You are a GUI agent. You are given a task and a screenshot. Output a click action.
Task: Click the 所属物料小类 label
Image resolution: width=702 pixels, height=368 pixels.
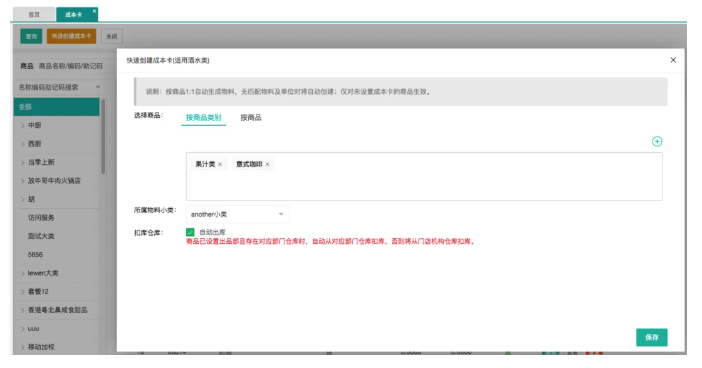point(155,210)
